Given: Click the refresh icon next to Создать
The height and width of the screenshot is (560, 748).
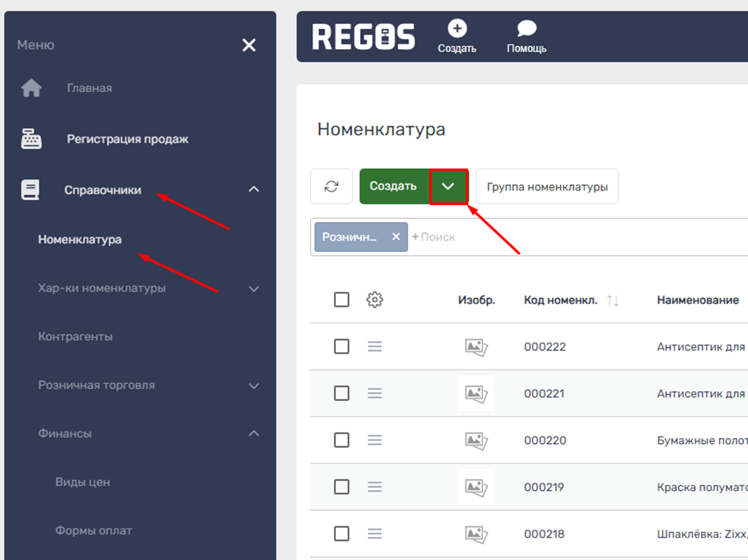Looking at the screenshot, I should 331,187.
